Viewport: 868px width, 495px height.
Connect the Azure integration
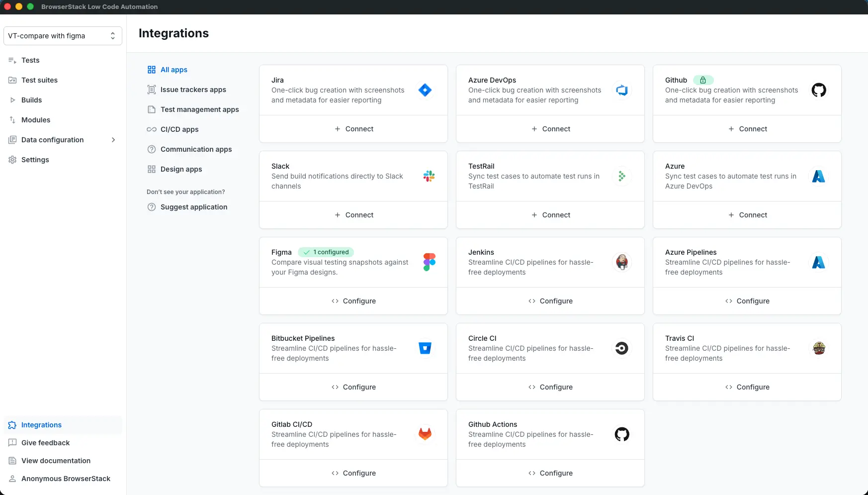[x=747, y=215]
